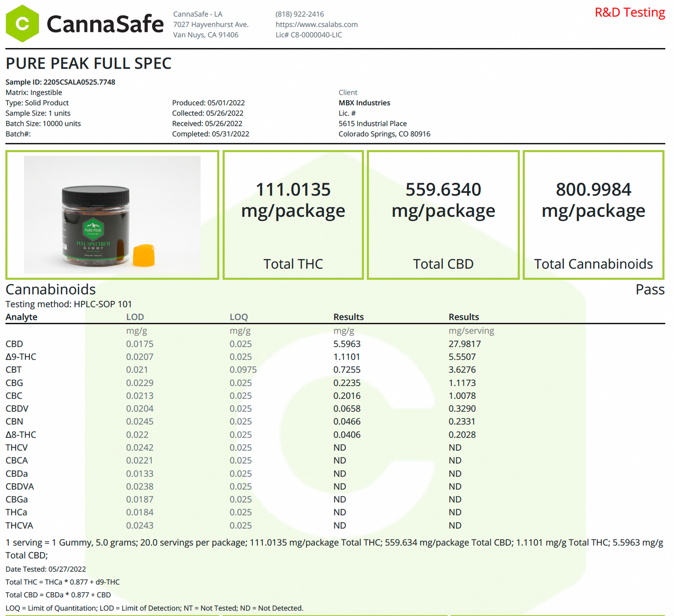Click the 559.6340 mg/package Total CBD value

pyautogui.click(x=443, y=201)
